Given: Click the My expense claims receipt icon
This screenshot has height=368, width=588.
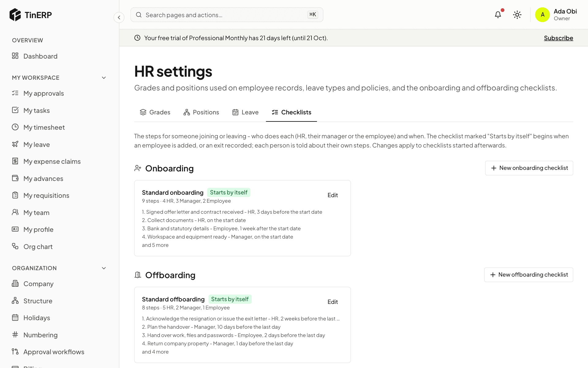Looking at the screenshot, I should [x=15, y=161].
